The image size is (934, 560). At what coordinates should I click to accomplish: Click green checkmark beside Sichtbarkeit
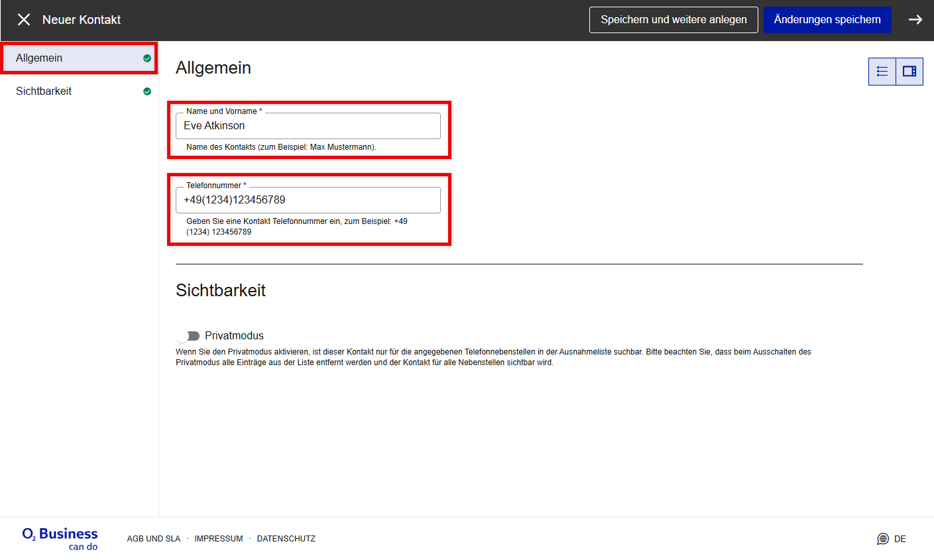click(147, 91)
